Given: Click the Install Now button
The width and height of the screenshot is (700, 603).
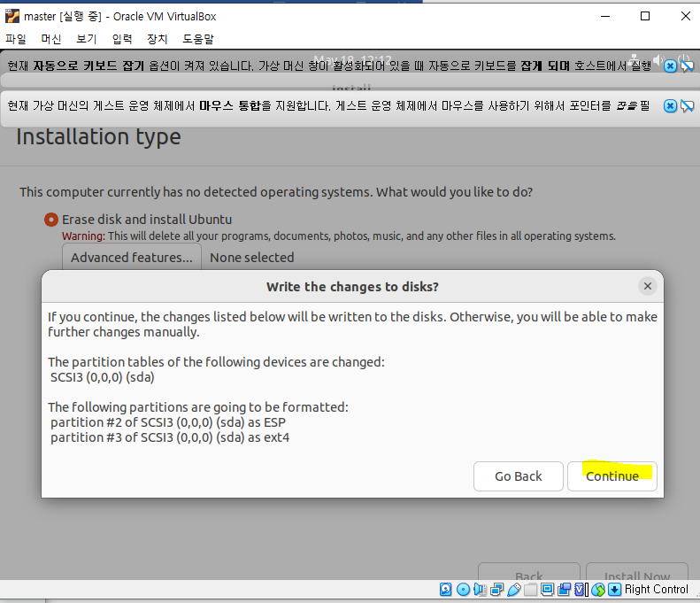Looking at the screenshot, I should pyautogui.click(x=637, y=573).
